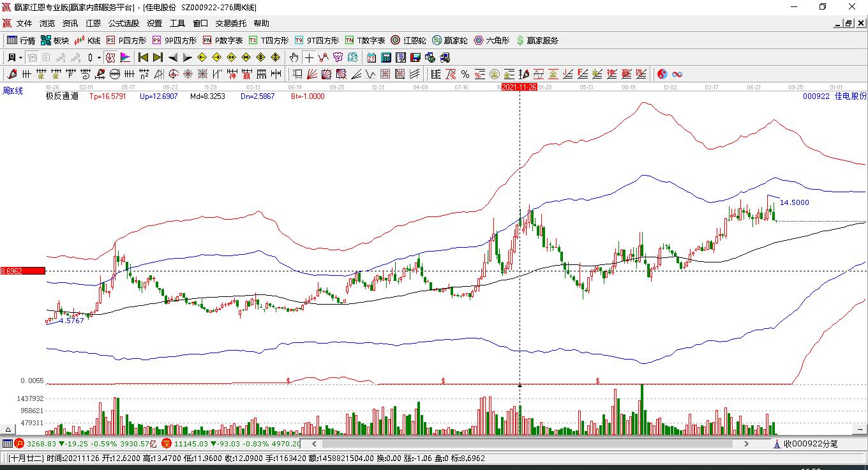Click the horizontal scrollbar left arrow

pyautogui.click(x=314, y=443)
